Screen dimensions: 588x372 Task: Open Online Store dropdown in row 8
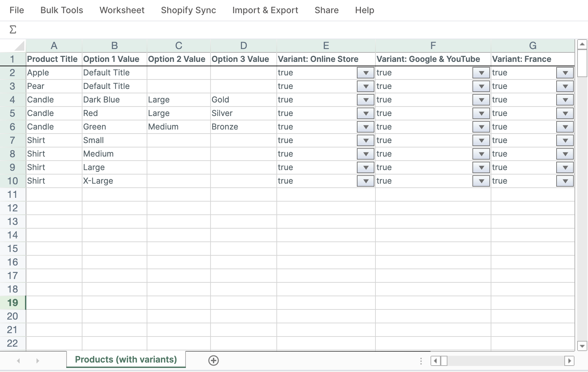pos(365,154)
